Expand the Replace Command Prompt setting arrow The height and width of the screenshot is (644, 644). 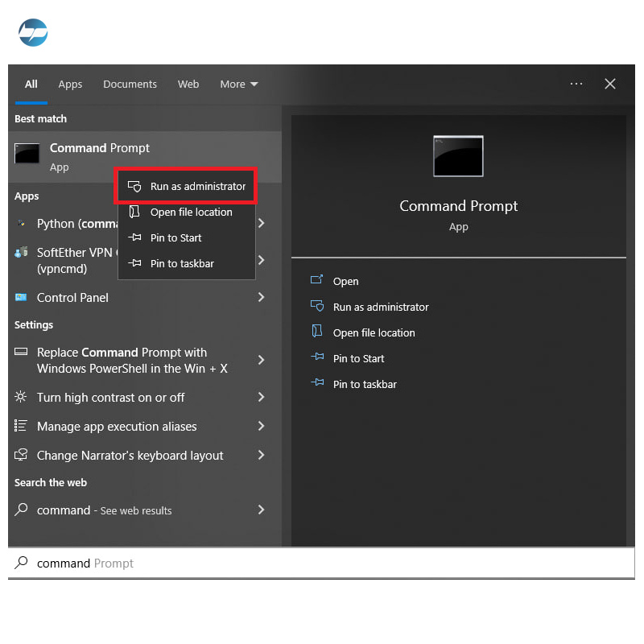[261, 360]
